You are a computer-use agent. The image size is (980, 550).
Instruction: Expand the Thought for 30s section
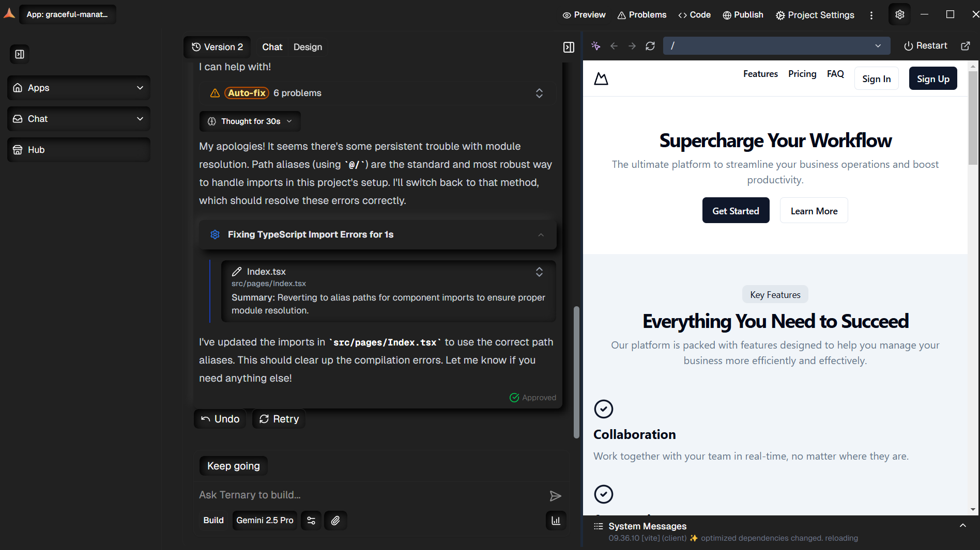point(250,121)
